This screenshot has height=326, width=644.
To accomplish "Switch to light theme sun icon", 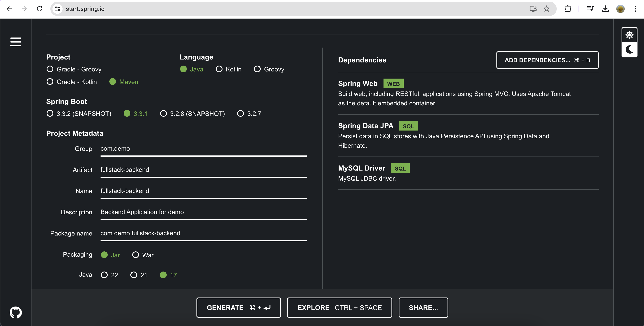I will [x=629, y=35].
